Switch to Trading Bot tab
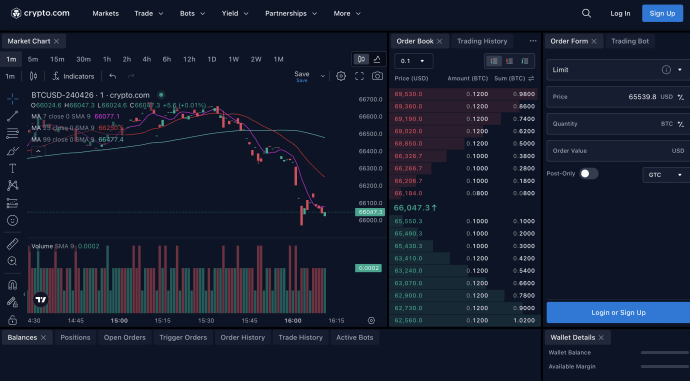Viewport: 690px width, 381px height. pos(630,41)
